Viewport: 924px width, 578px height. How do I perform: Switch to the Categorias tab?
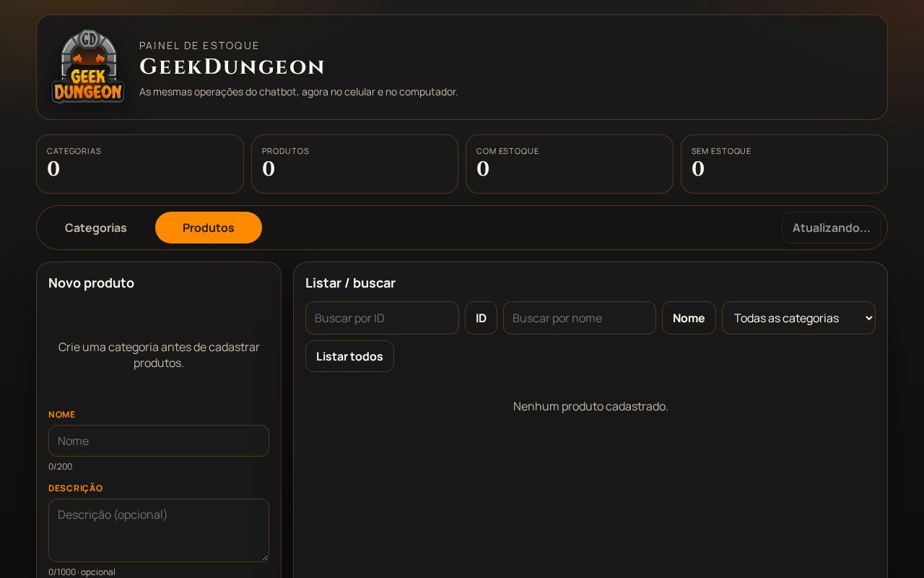(96, 228)
